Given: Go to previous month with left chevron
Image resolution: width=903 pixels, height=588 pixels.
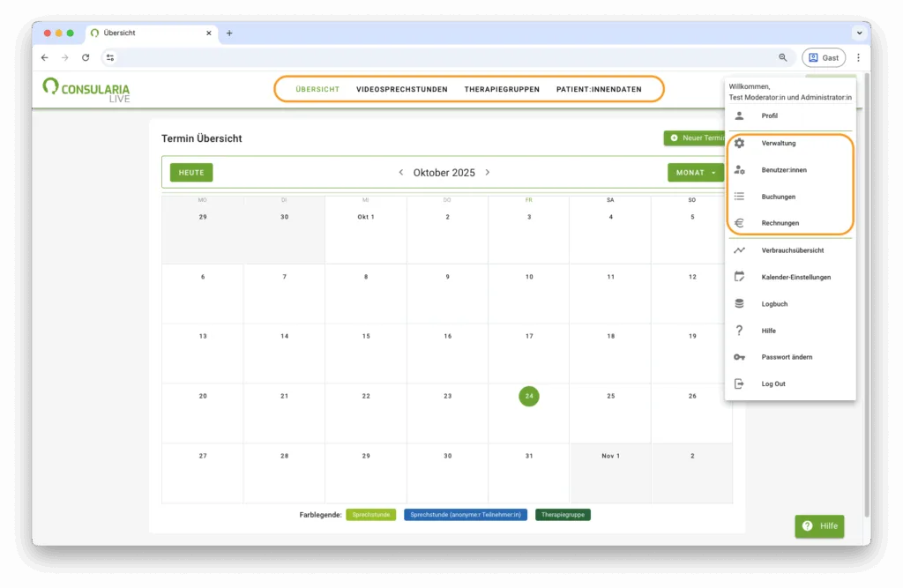Looking at the screenshot, I should (x=401, y=173).
